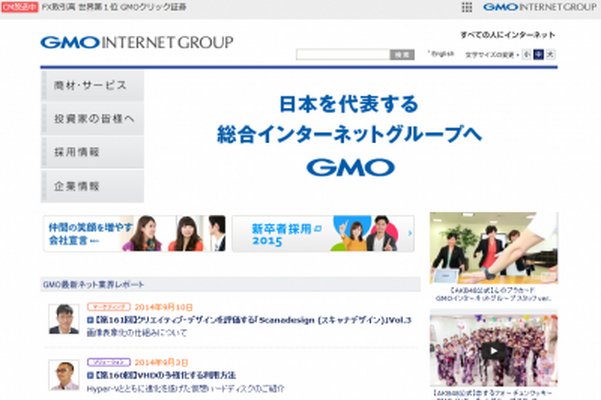Click the マーケティング category tag
This screenshot has height=400, width=601.
tap(109, 307)
